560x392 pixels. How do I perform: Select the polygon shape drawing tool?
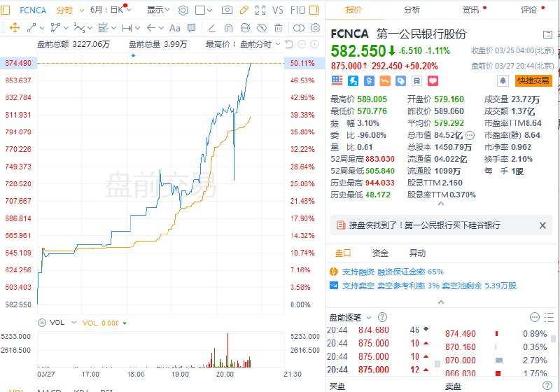pos(55,27)
